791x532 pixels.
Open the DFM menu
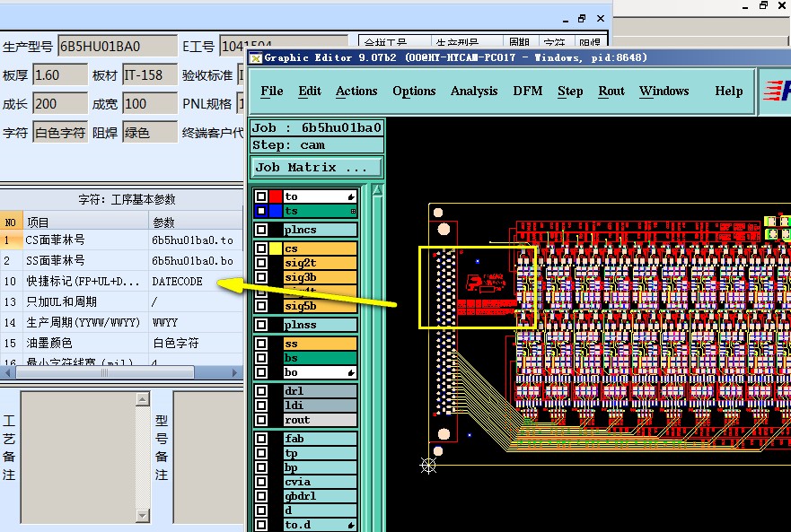tap(528, 91)
